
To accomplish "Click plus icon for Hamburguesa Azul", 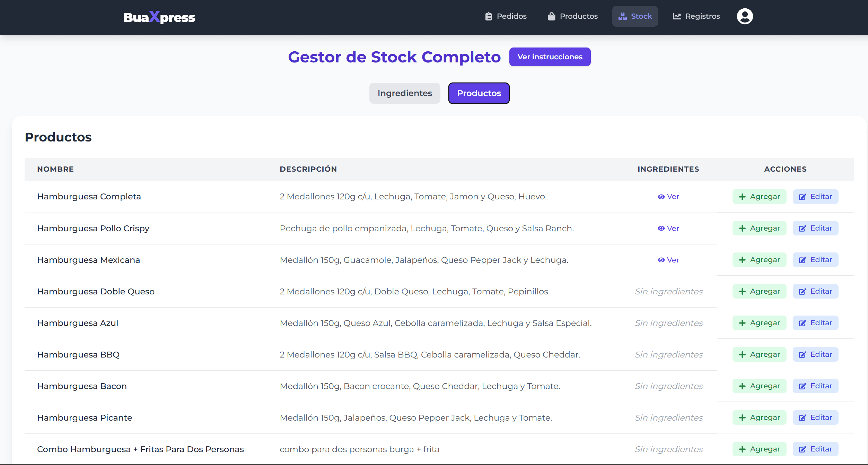I will click(742, 323).
